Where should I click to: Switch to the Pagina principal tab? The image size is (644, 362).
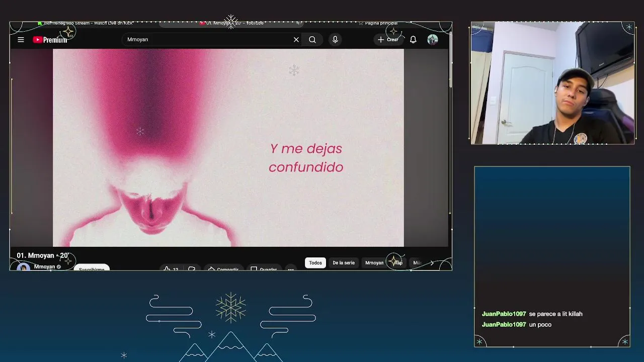(378, 23)
